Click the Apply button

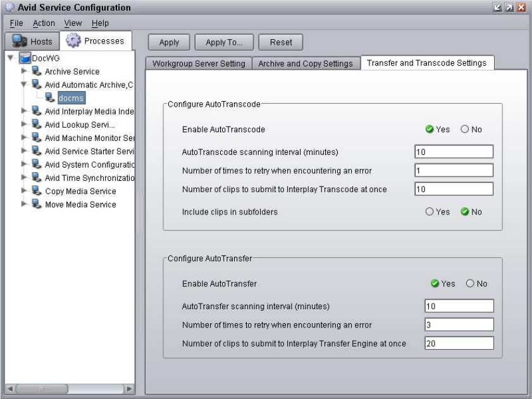coord(169,42)
